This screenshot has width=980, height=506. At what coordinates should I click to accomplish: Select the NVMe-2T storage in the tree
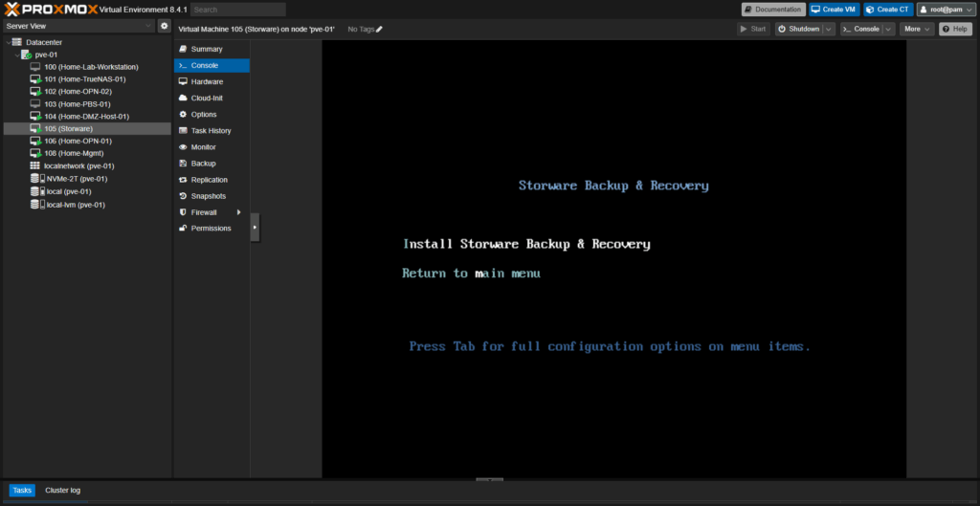click(x=76, y=178)
